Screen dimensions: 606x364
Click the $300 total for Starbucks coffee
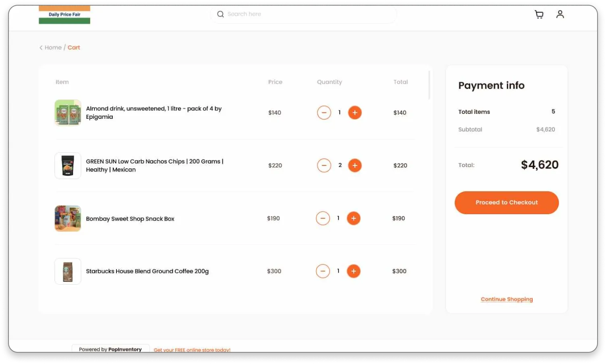point(399,271)
